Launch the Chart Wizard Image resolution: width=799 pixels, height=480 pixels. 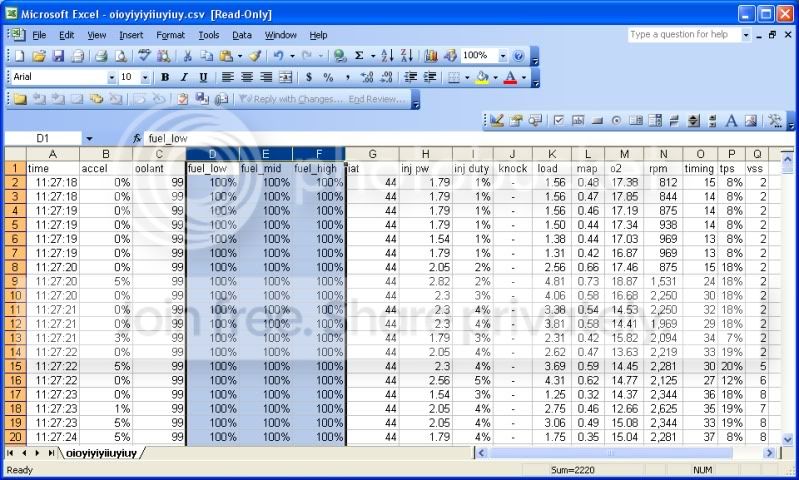431,56
